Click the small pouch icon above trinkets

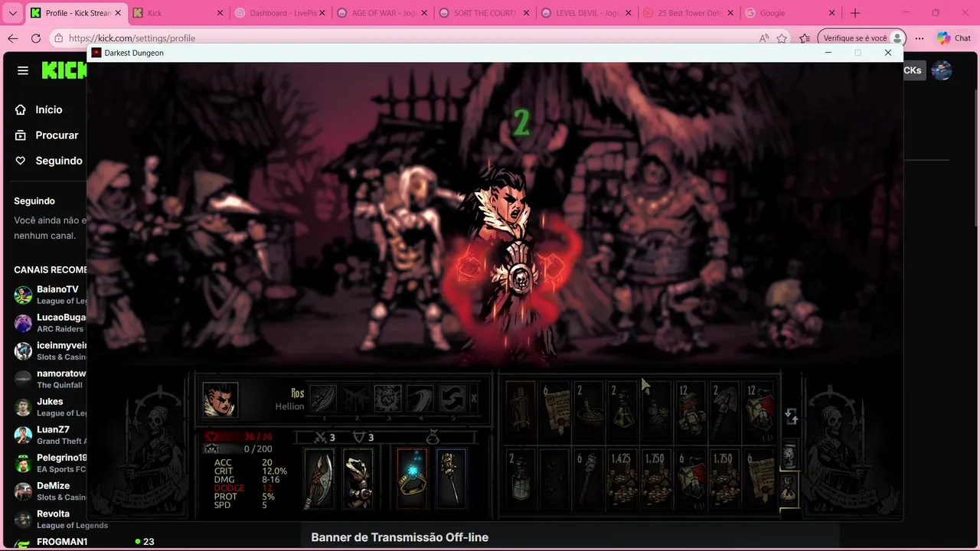tap(432, 437)
